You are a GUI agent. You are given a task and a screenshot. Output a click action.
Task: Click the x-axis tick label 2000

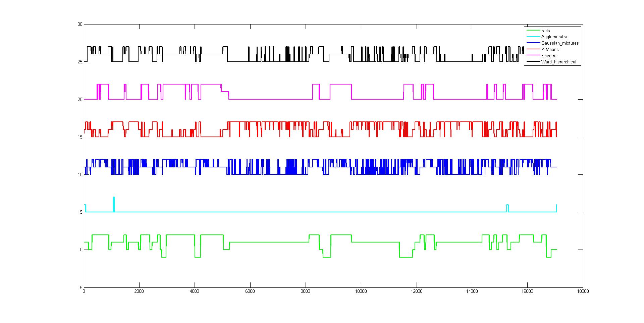[139, 291]
